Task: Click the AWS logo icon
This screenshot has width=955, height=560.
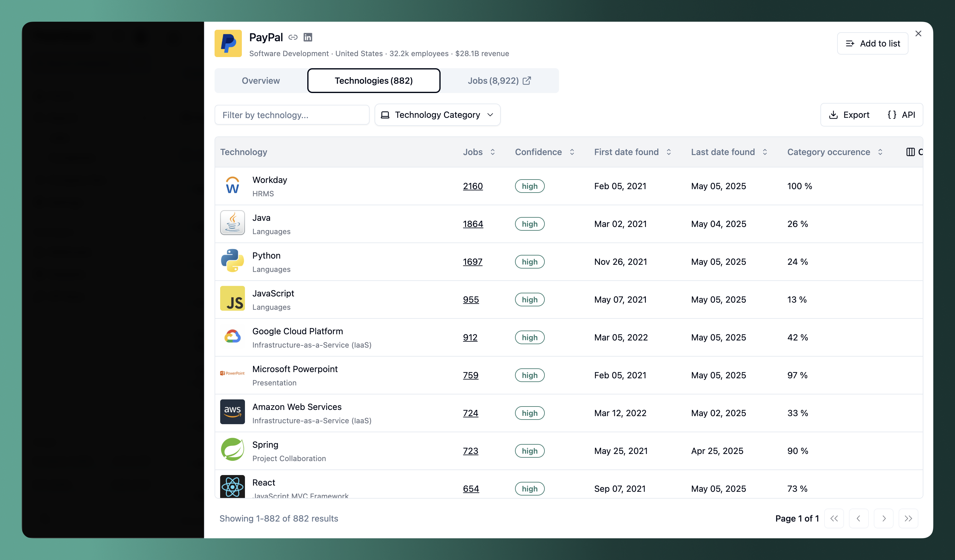Action: tap(232, 412)
